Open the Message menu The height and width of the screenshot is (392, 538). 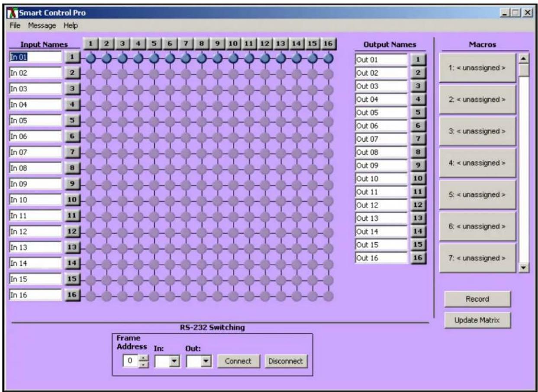coord(42,26)
